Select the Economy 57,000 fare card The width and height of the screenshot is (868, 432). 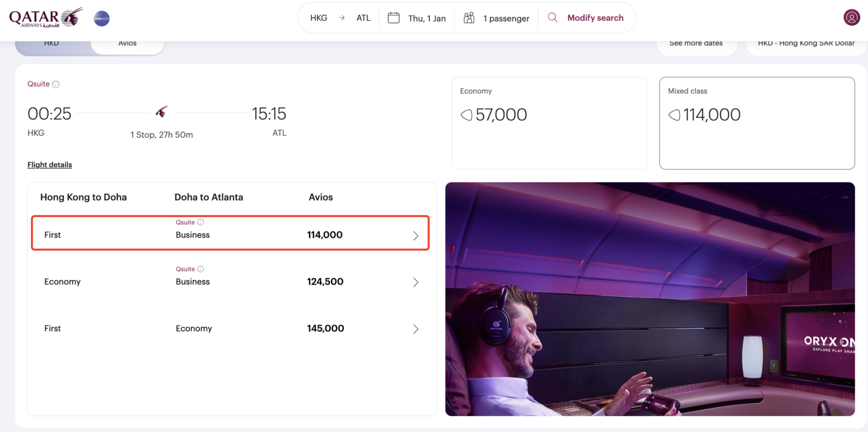[x=549, y=123]
